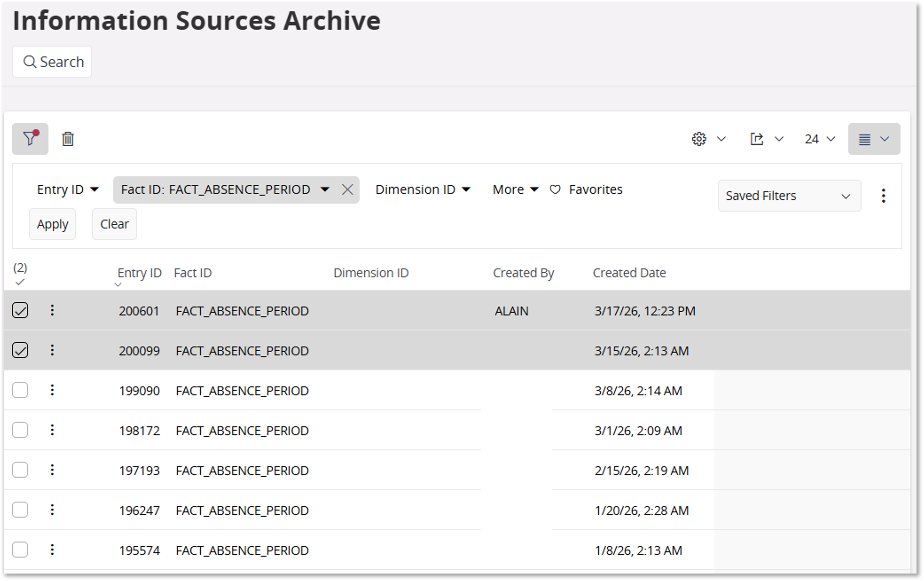The width and height of the screenshot is (924, 581).
Task: Open row actions menu for entry 195574
Action: (52, 550)
